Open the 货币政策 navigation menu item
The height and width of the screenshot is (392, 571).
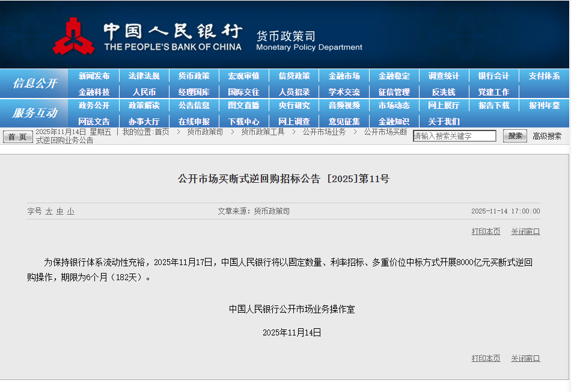(x=194, y=76)
